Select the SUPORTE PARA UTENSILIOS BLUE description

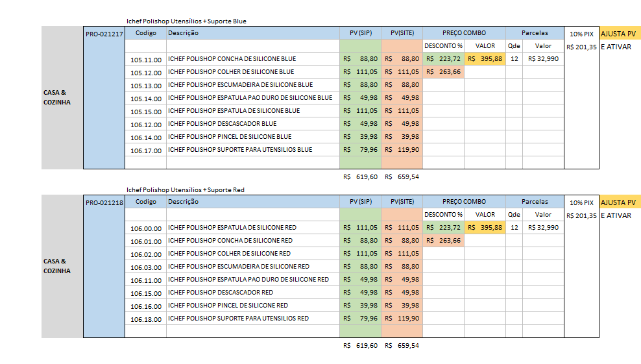(x=240, y=150)
